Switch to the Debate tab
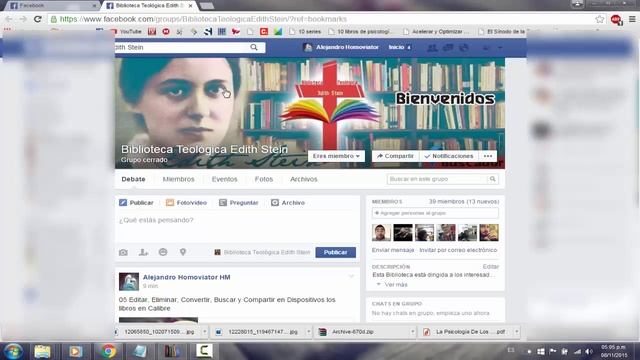Screen dimensions: 640x360 pyautogui.click(x=133, y=179)
